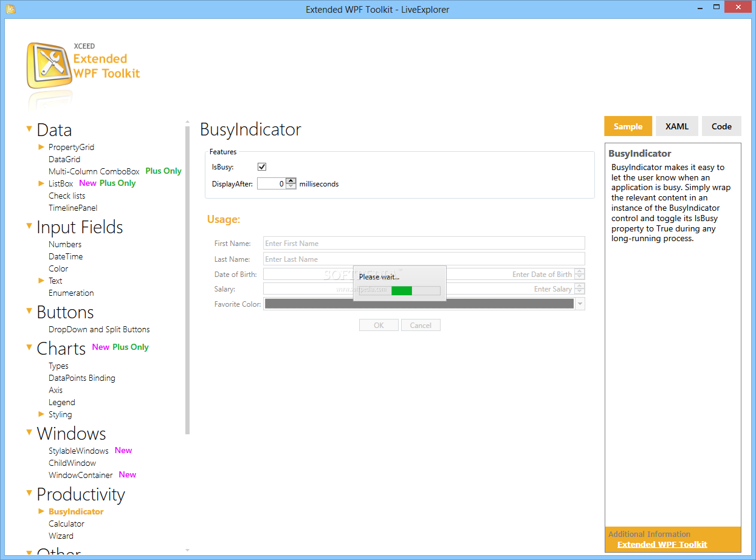Screen dimensions: 756x560
Task: Switch to the Sample tab
Action: pos(628,126)
